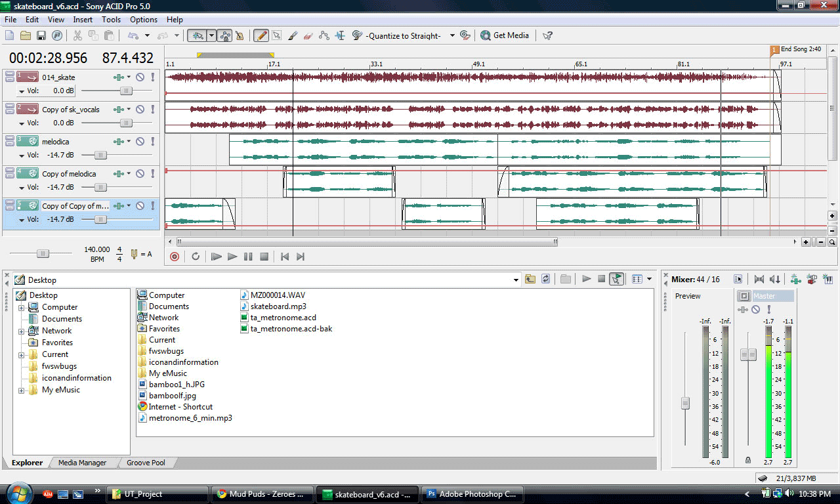Click the groove tool icon before Quantize dropdown
Image resolution: width=840 pixels, height=504 pixels.
click(x=358, y=35)
